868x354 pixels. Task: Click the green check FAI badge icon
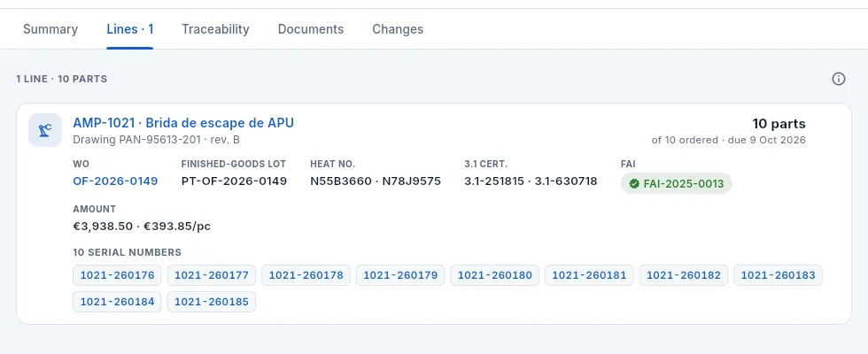(634, 184)
